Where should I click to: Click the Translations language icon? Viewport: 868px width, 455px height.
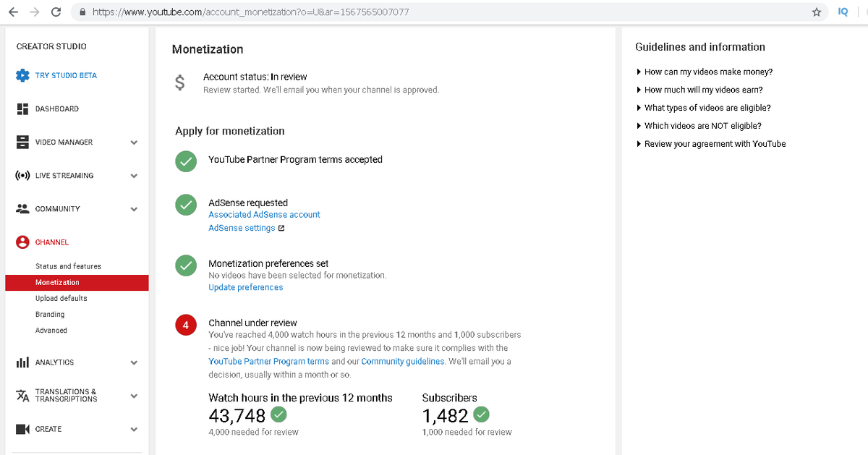[22, 396]
